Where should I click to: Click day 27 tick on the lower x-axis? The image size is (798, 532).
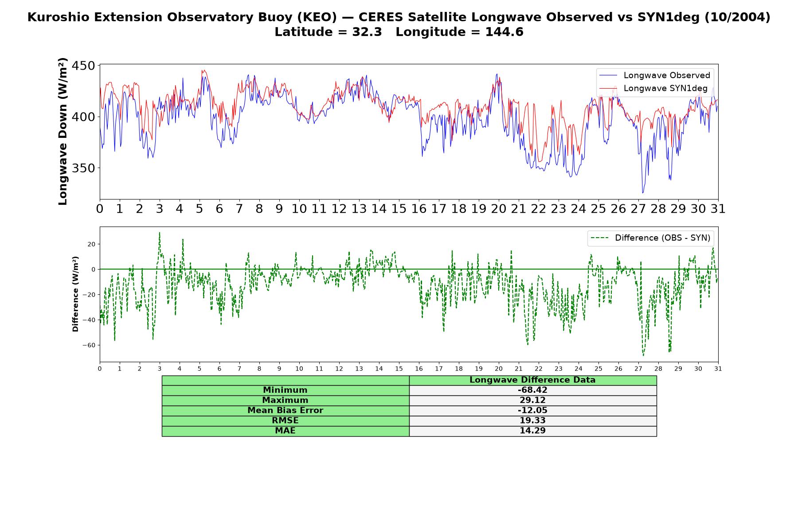(x=638, y=369)
